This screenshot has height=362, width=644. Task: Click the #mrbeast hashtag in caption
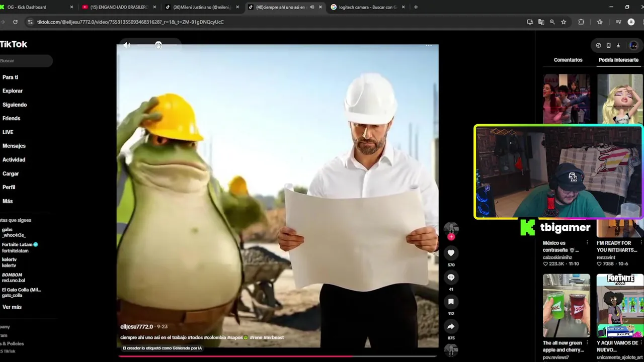(x=274, y=338)
